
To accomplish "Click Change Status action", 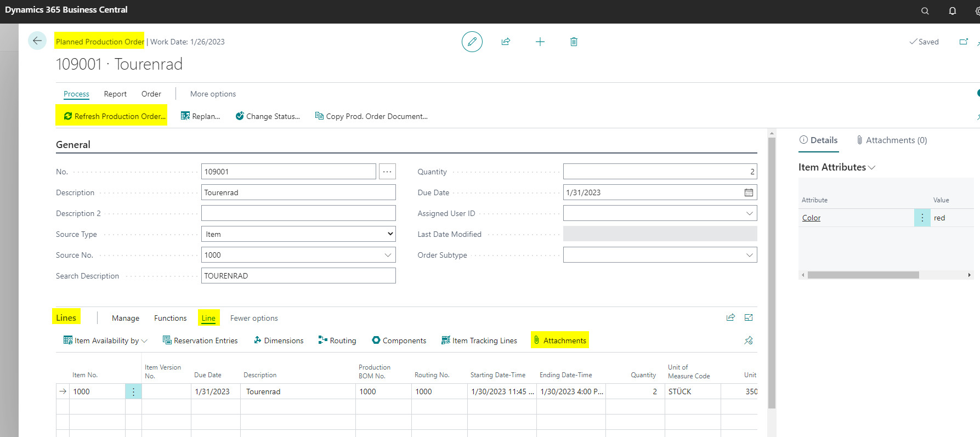I will click(268, 116).
